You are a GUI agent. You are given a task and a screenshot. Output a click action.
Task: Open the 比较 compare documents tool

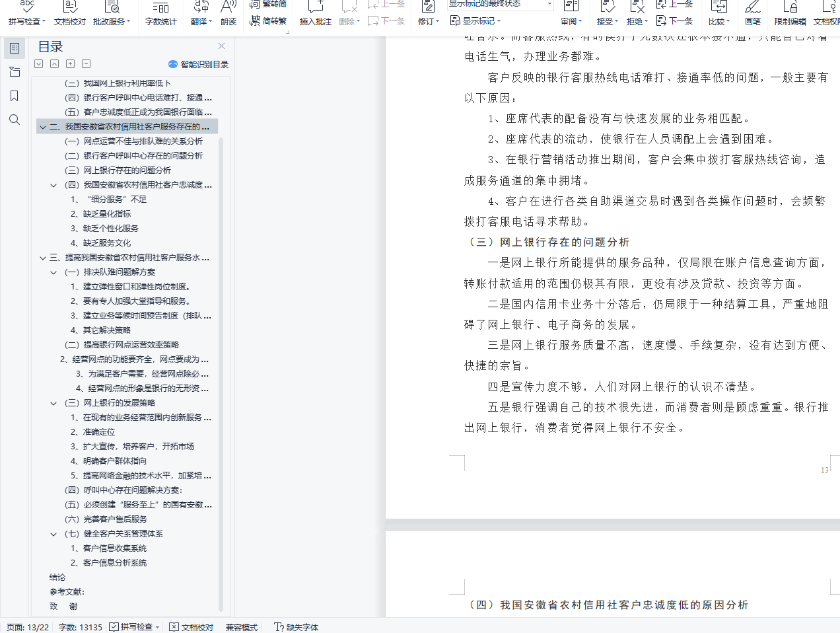tap(718, 13)
